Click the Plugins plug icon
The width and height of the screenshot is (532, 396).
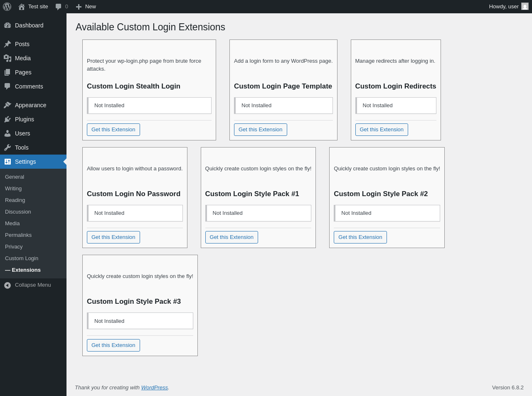[7, 119]
